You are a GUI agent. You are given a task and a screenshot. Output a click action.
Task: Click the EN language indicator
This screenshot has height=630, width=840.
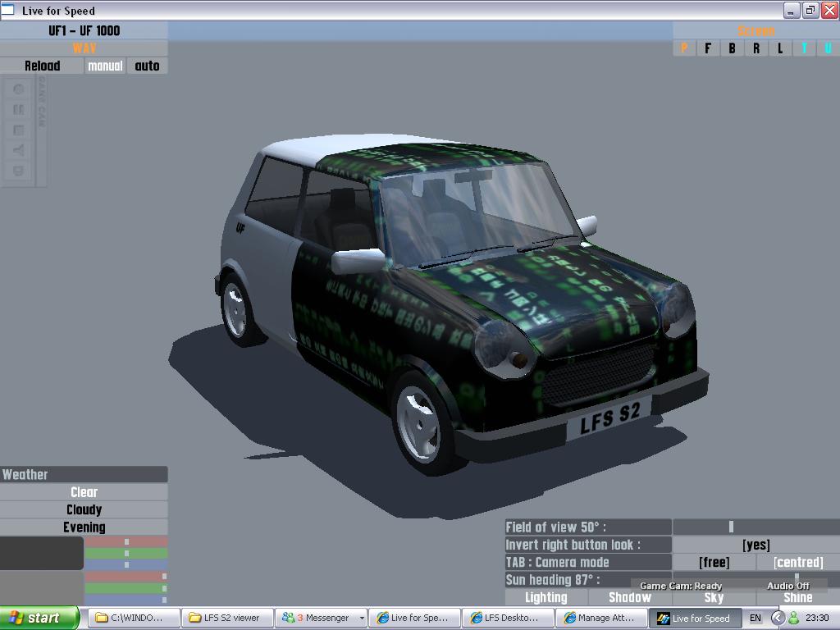click(756, 619)
